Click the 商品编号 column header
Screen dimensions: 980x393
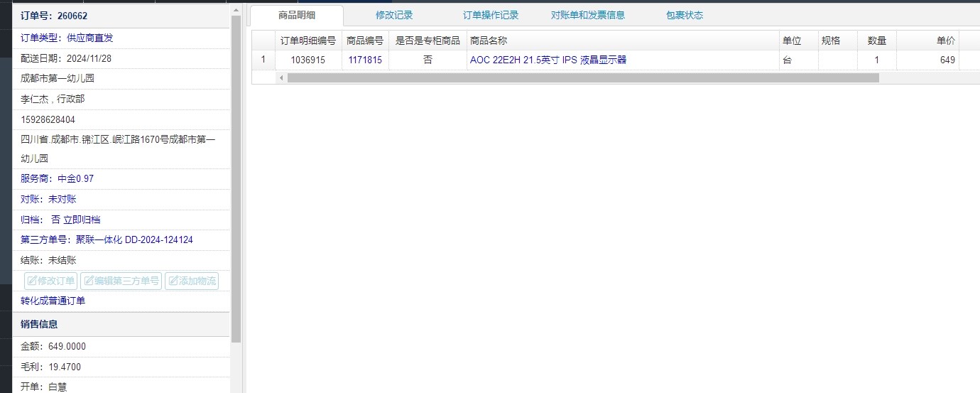click(365, 41)
